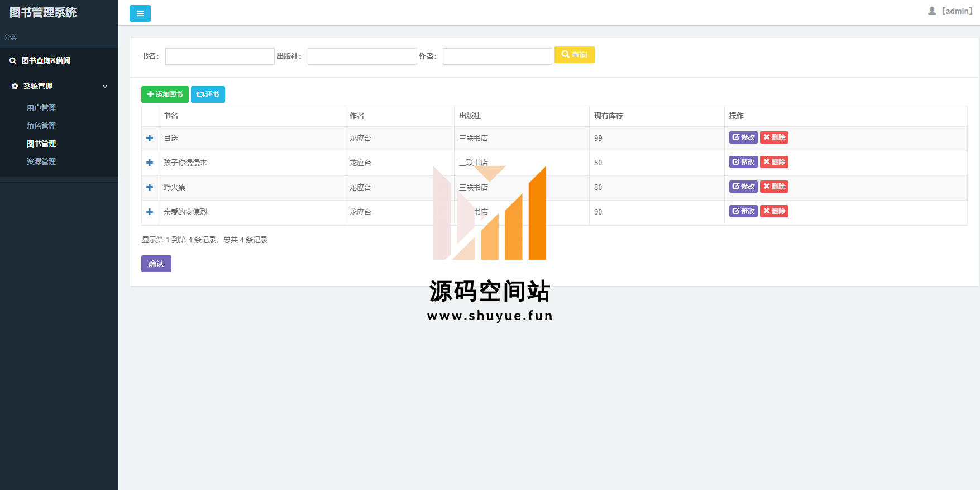Click 修改 for the book 野火集

(743, 187)
